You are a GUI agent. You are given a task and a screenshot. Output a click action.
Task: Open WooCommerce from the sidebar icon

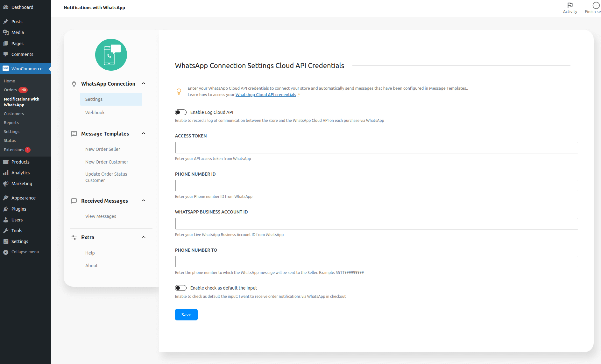(x=6, y=68)
